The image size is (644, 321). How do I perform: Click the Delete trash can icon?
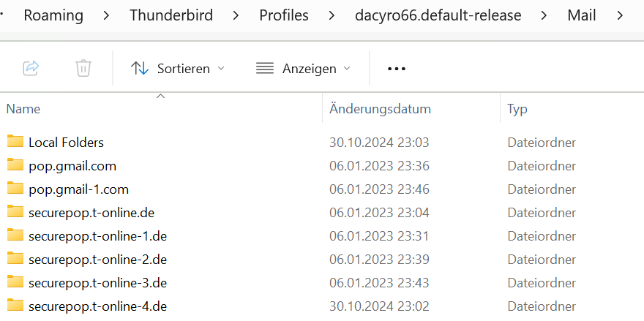click(83, 68)
